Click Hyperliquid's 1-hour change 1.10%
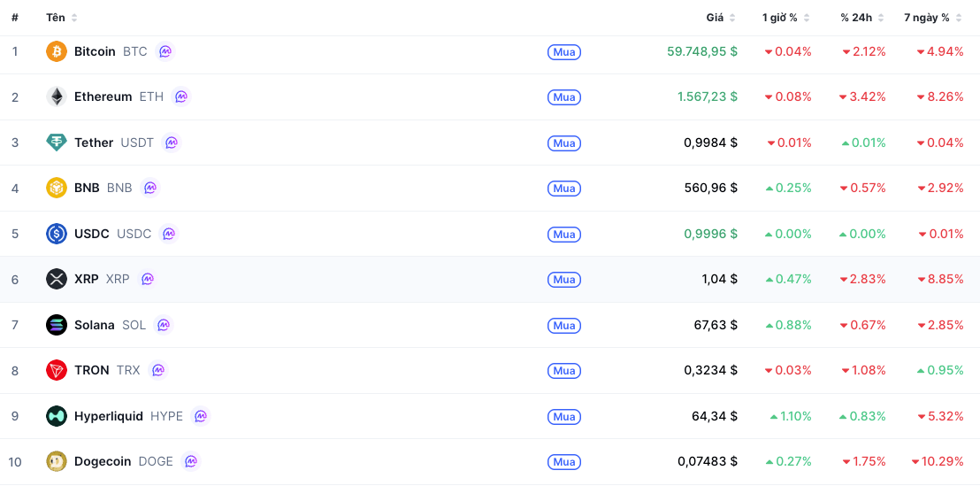Viewport: 980px width, 486px height. pos(791,416)
